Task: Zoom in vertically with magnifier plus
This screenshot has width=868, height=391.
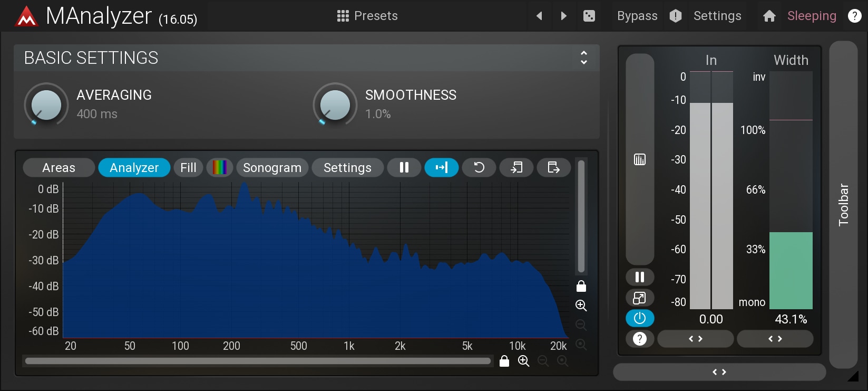Action: [x=581, y=306]
